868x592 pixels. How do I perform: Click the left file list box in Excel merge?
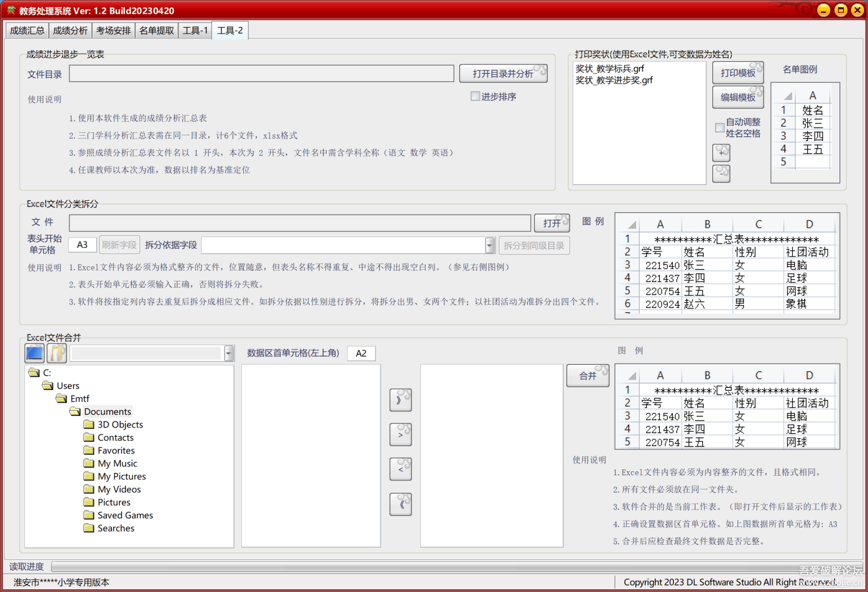311,456
